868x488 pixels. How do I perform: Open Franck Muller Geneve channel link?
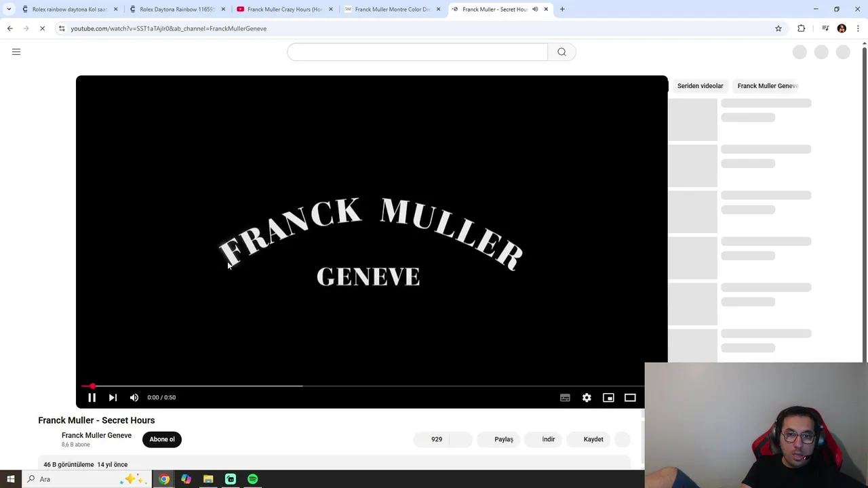click(x=96, y=435)
